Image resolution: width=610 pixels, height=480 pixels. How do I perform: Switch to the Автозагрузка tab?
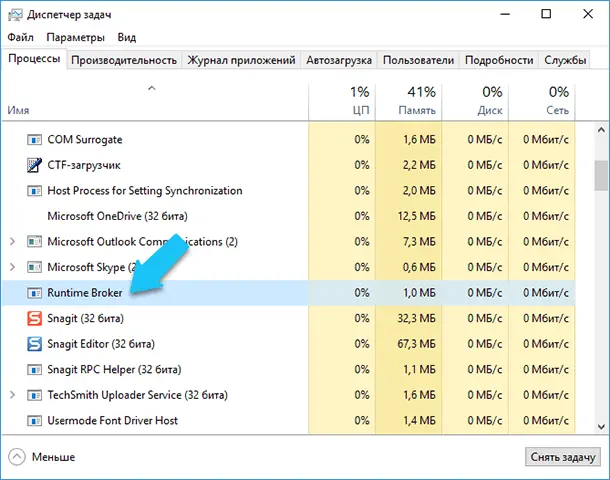339,60
